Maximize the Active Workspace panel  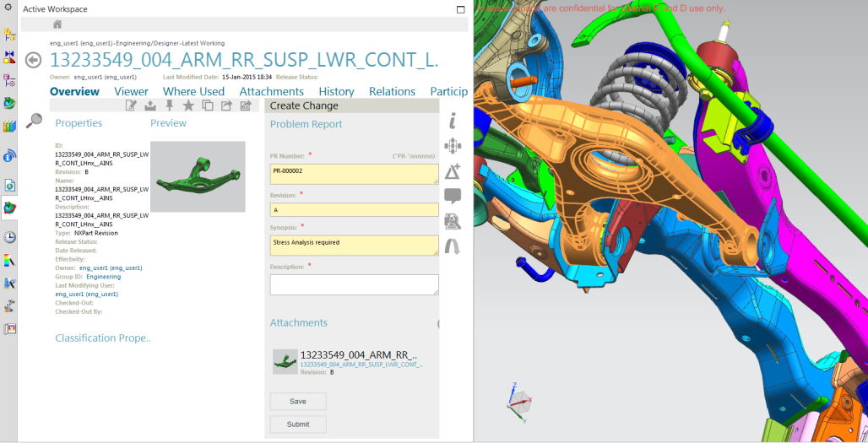pos(460,9)
